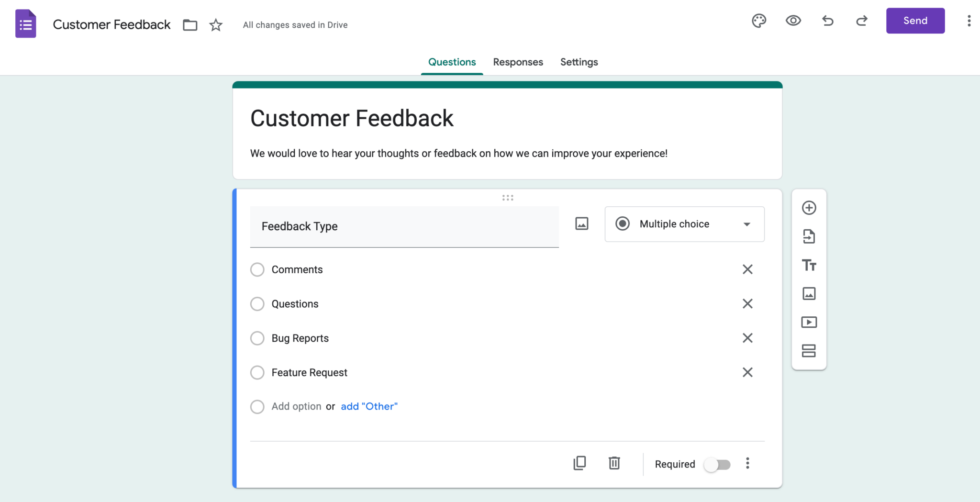Open the form's overflow menu
This screenshot has height=502, width=980.
pyautogui.click(x=969, y=21)
